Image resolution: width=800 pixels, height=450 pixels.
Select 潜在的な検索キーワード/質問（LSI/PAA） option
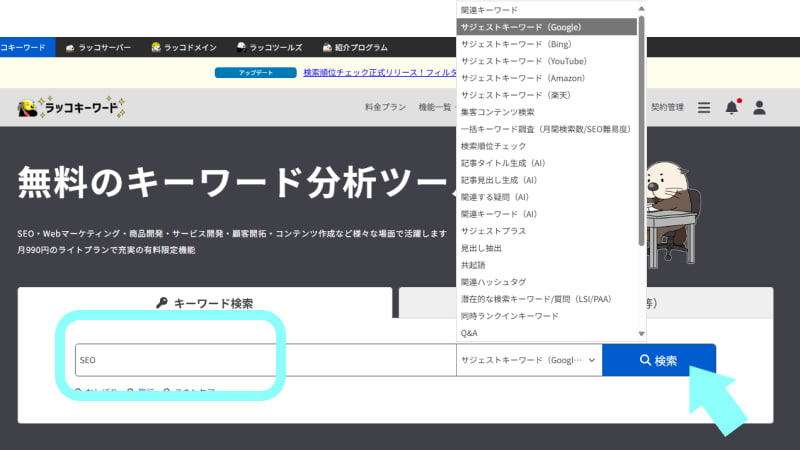point(546,299)
